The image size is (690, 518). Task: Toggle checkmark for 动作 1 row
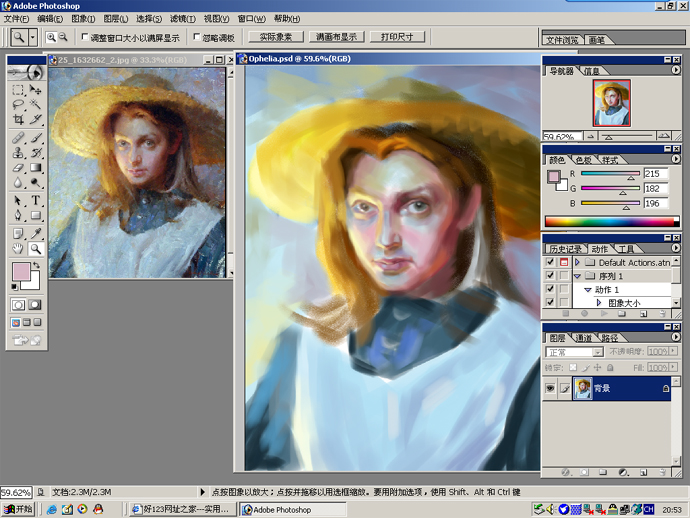pyautogui.click(x=550, y=289)
